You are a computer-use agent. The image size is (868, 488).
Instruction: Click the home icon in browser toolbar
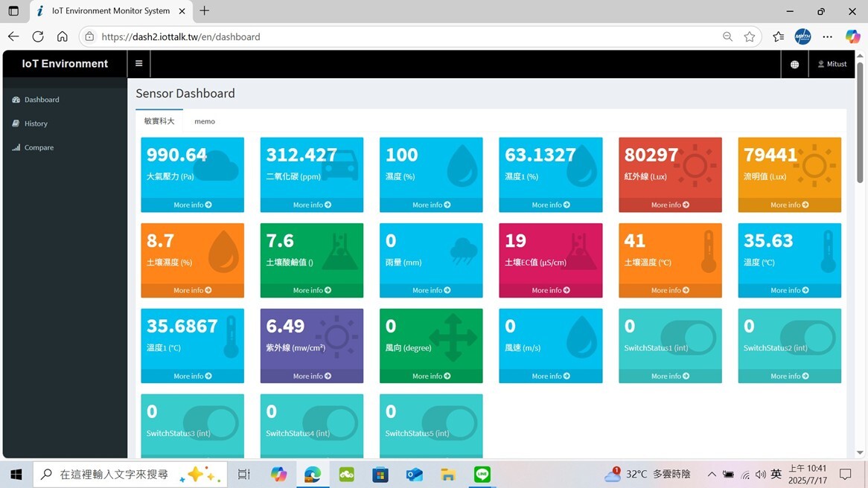63,36
